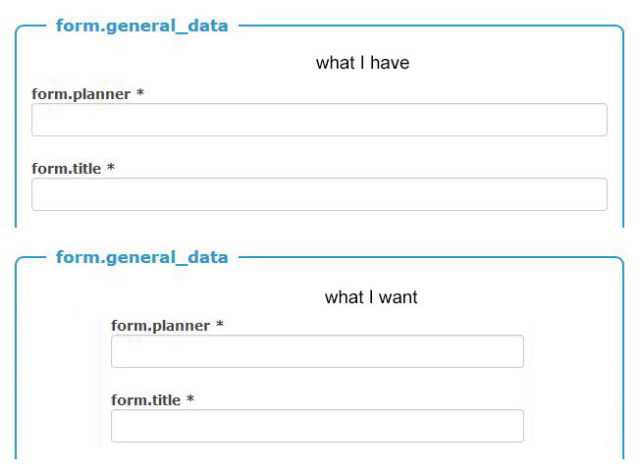
Task: Click the form.general_data legend above "what I want"
Action: click(141, 258)
